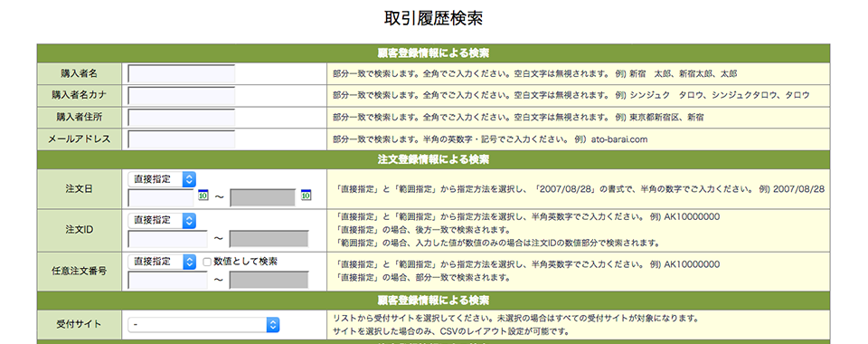This screenshot has height=344, width=868.
Task: Click the 注文日 start date field
Action: tap(161, 197)
